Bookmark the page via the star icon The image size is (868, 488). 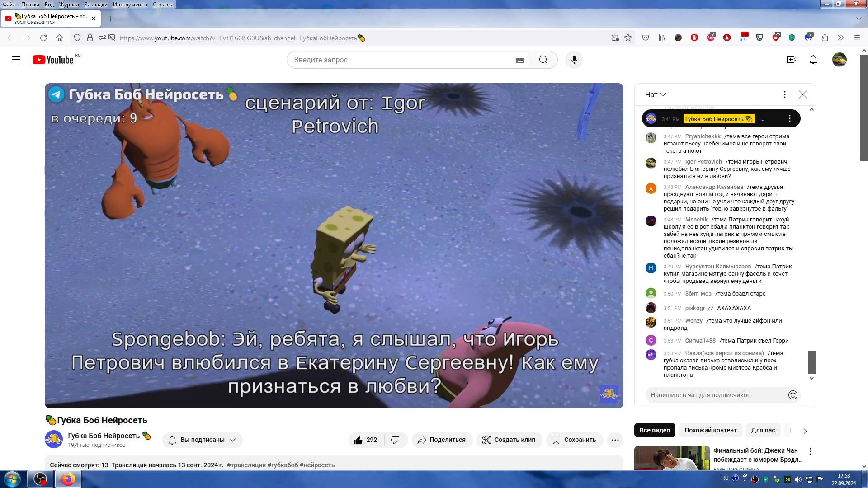tap(627, 38)
